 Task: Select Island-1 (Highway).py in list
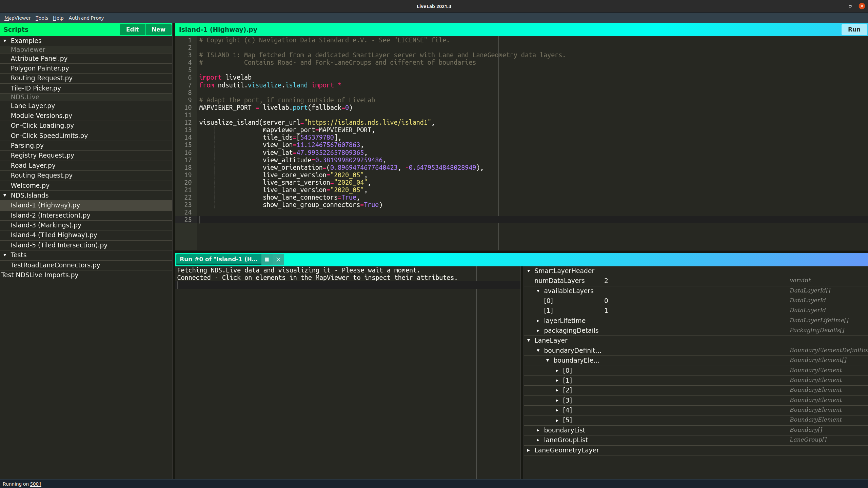click(x=86, y=205)
